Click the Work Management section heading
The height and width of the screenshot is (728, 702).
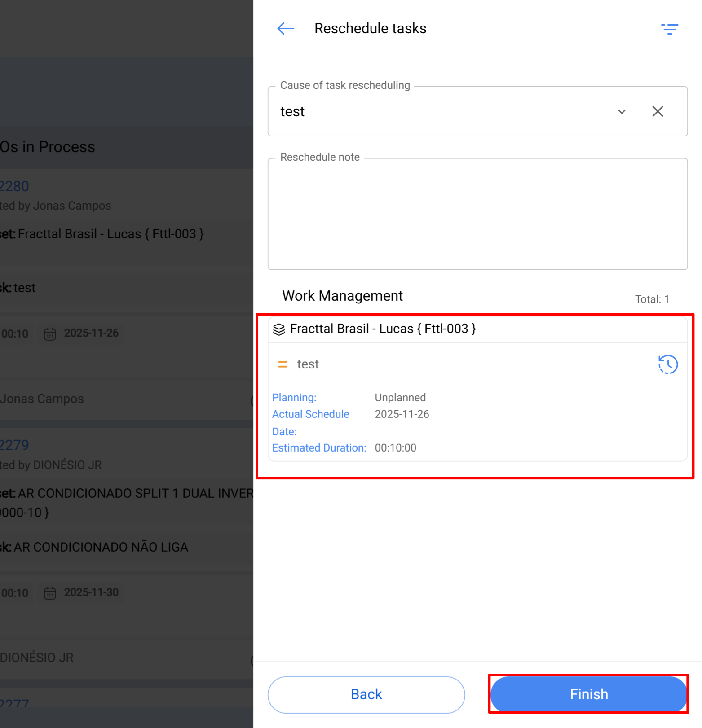pyautogui.click(x=342, y=296)
